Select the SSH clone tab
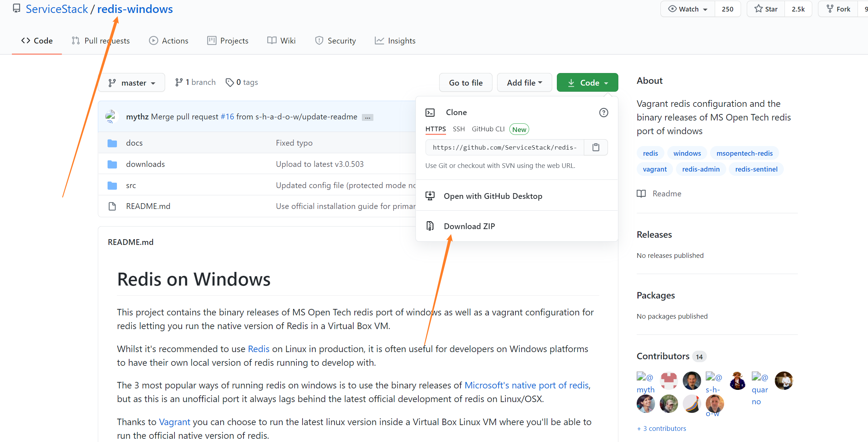Image resolution: width=868 pixels, height=442 pixels. click(459, 129)
